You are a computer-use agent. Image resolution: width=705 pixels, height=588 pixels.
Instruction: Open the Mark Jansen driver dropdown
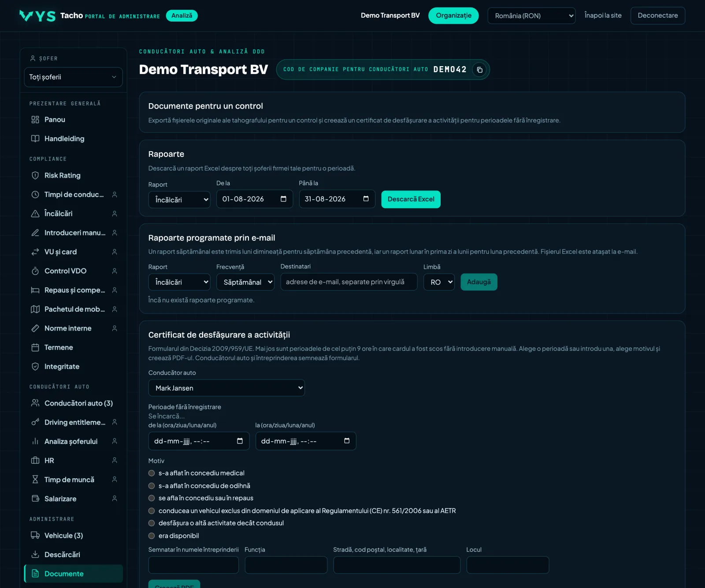(226, 388)
